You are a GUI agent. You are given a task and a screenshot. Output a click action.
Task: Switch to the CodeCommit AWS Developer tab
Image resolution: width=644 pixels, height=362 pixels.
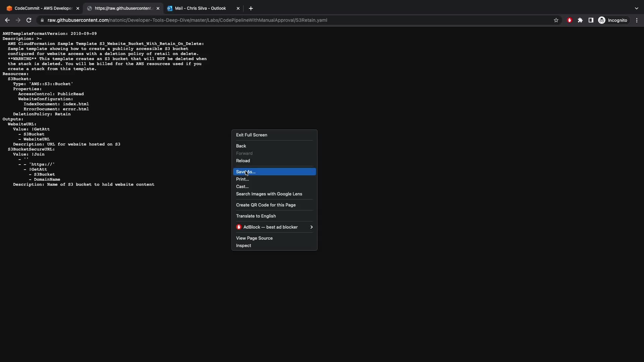point(43,8)
